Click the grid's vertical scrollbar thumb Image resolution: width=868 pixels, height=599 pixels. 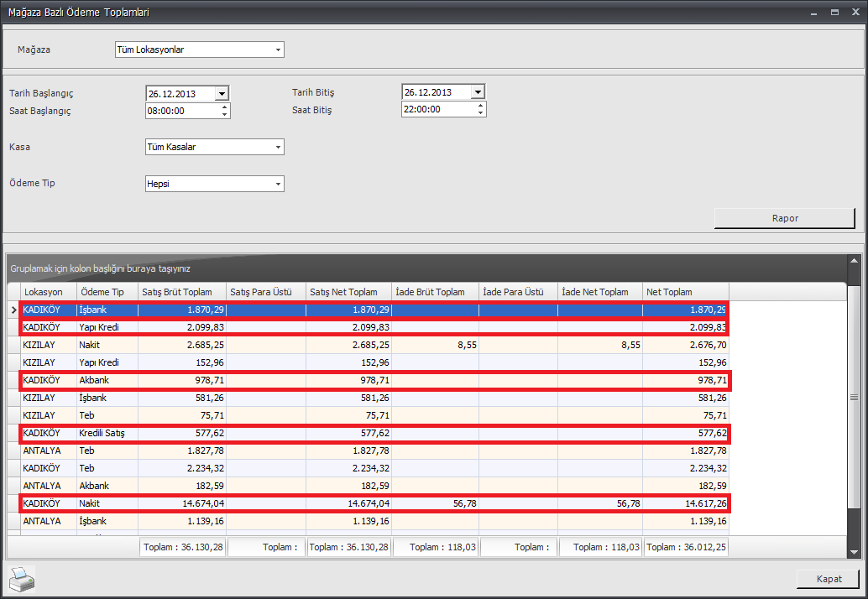854,397
